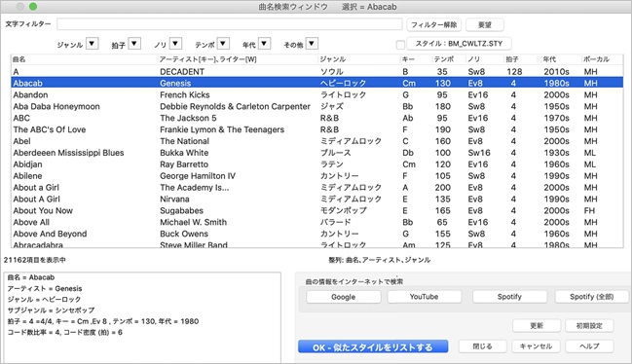Open the テンポ filter dropdown arrow
This screenshot has height=364, width=632.
pos(223,44)
